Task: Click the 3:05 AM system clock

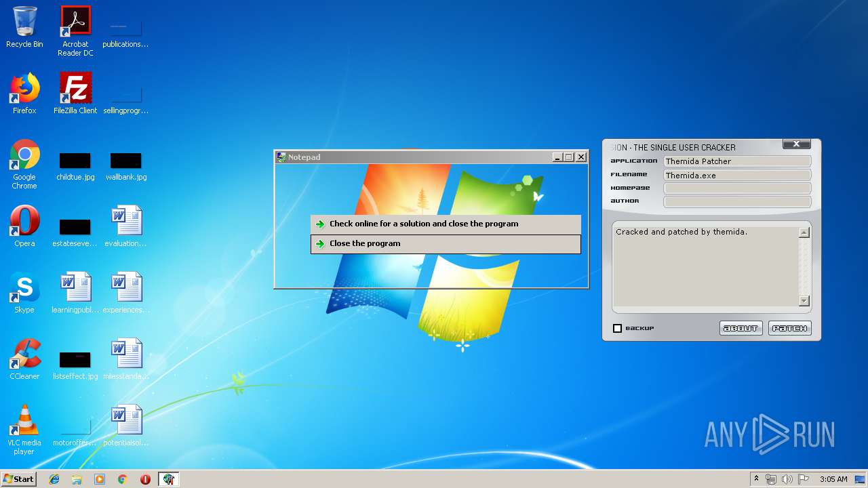Action: tap(833, 479)
